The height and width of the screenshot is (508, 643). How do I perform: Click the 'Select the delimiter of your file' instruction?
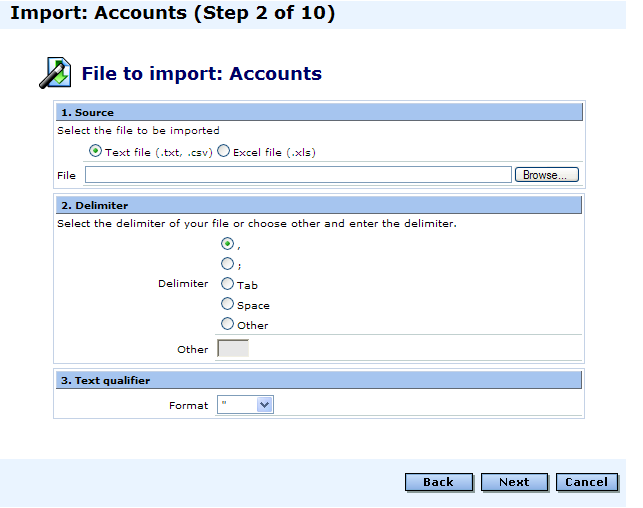tap(257, 223)
